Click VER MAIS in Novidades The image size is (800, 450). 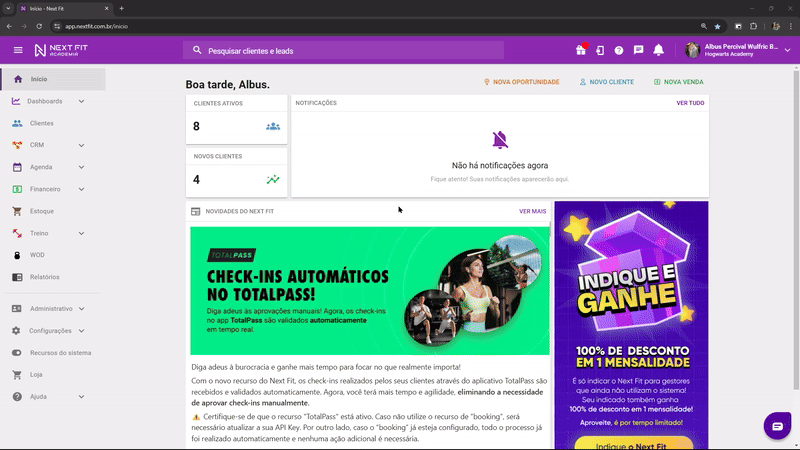532,211
